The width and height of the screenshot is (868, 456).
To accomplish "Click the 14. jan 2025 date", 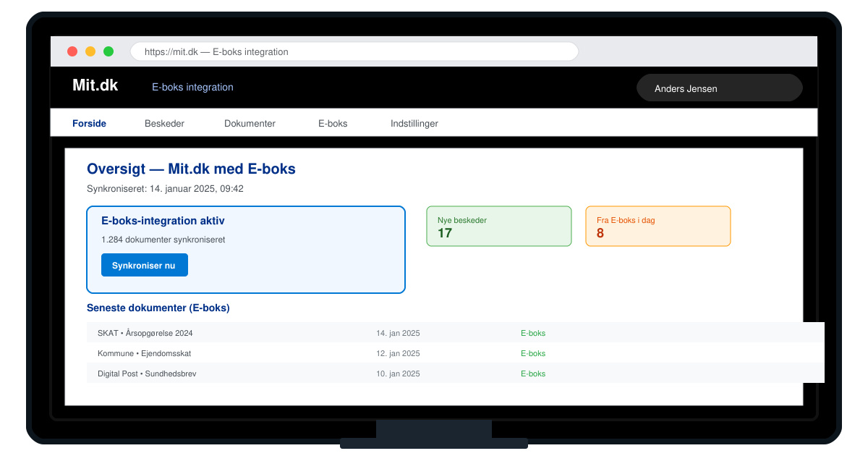I will coord(398,333).
